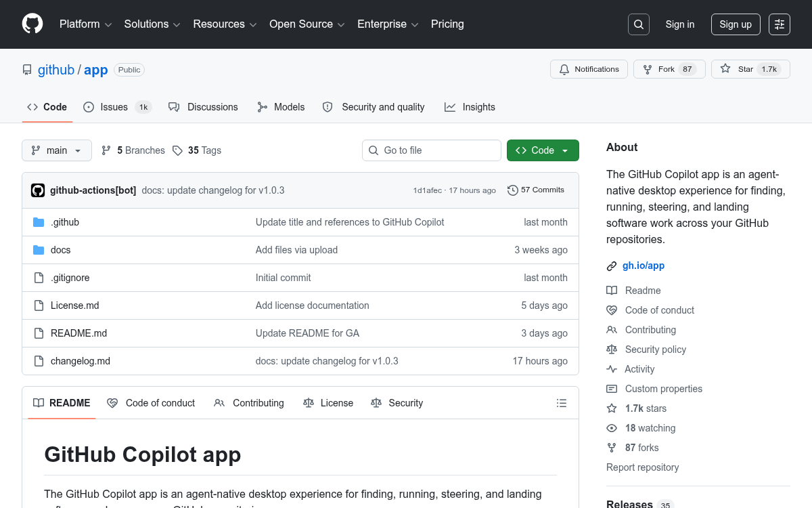Click the Security policy scale icon
The height and width of the screenshot is (508, 812).
pos(612,350)
